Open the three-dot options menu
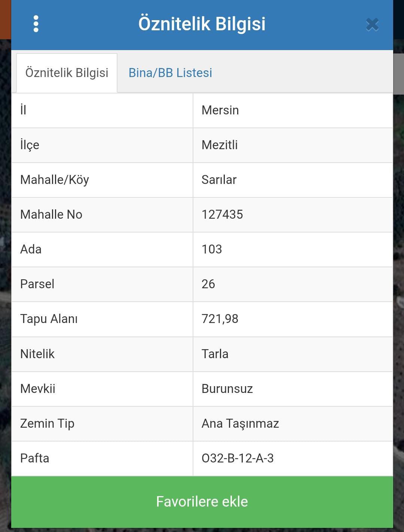This screenshot has height=532, width=404. (36, 24)
